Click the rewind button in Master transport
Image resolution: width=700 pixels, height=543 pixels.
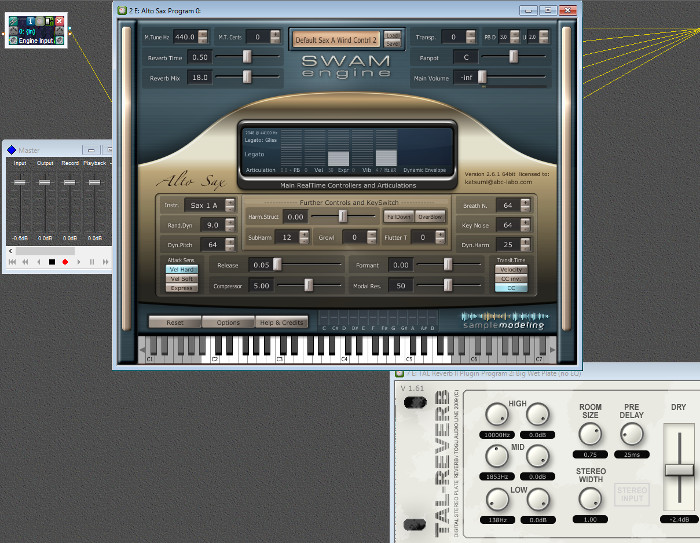pyautogui.click(x=25, y=262)
